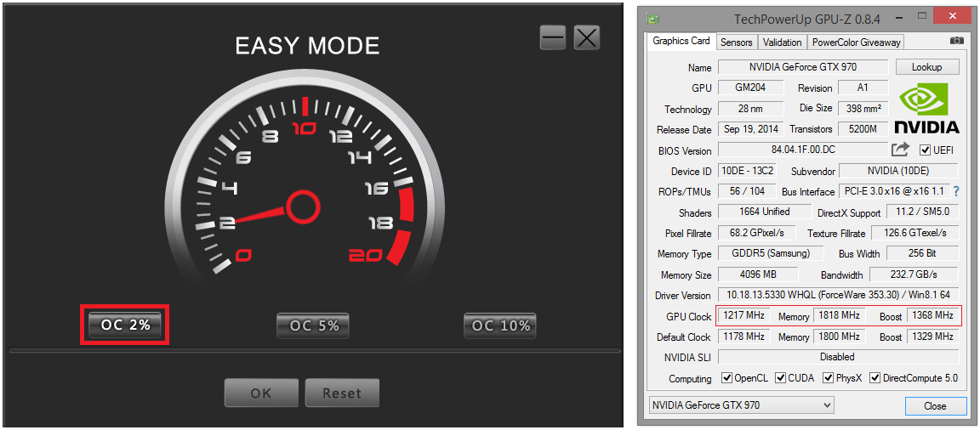Toggle the PhysX checkbox

(x=828, y=378)
